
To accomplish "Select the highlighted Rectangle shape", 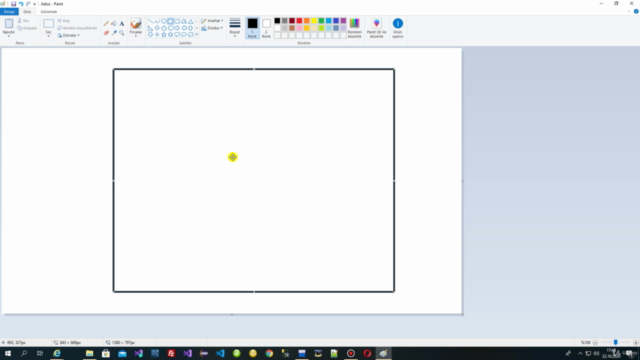I will point(171,21).
